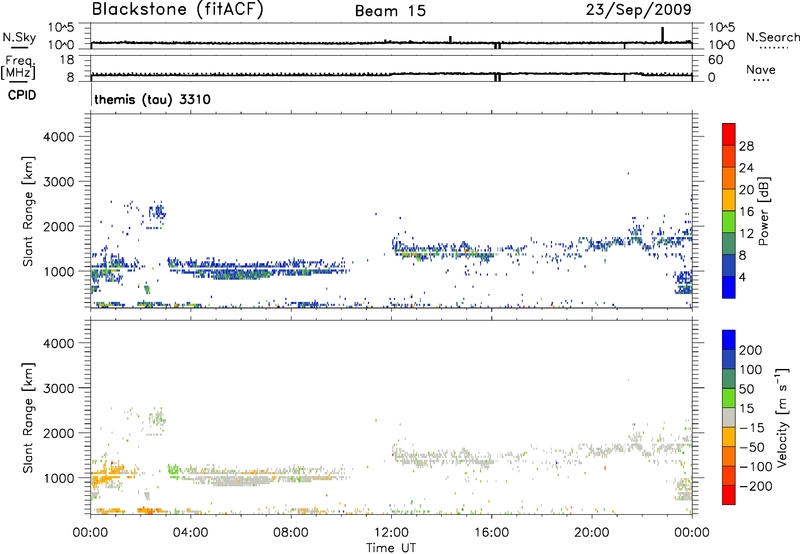This screenshot has height=554, width=800.
Task: Click the 'N.Sky' legend label
Action: 19,37
